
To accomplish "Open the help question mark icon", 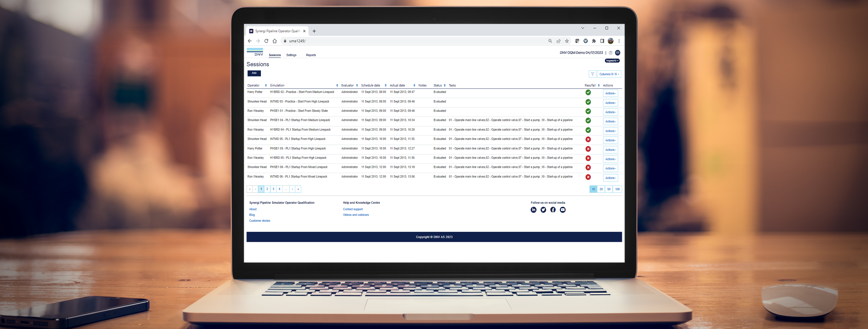I will (611, 53).
